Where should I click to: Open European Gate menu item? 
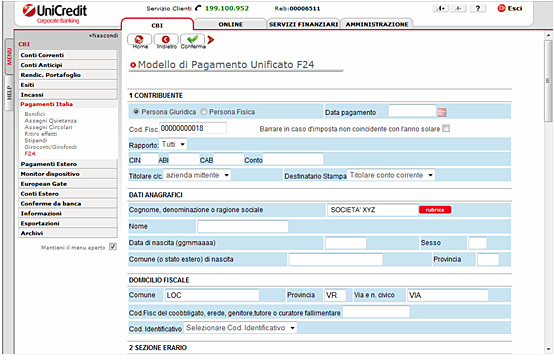[67, 183]
